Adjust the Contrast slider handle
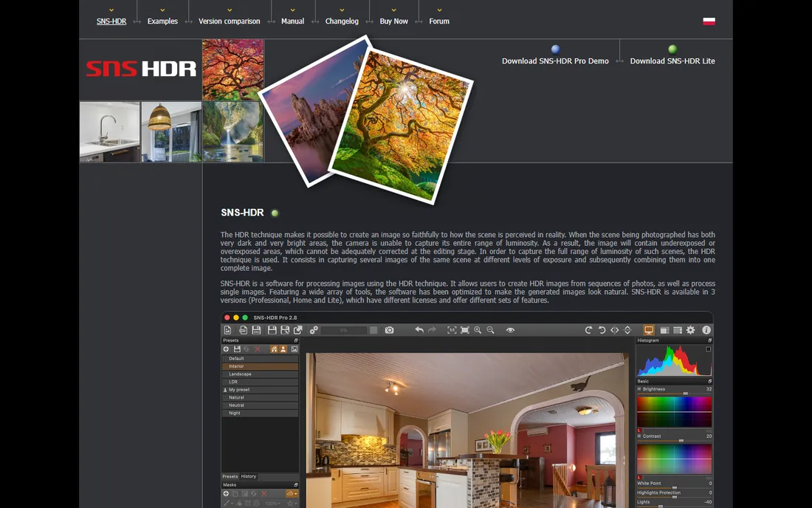The width and height of the screenshot is (812, 508). (x=681, y=441)
